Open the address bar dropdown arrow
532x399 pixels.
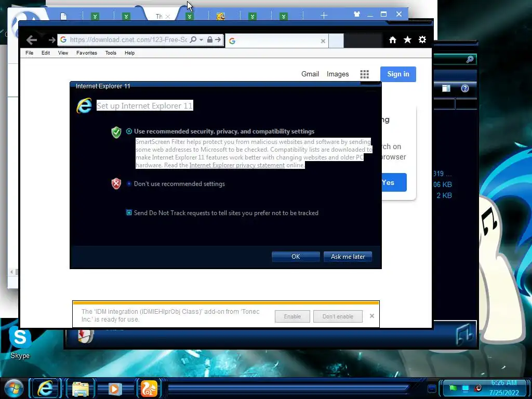click(201, 39)
